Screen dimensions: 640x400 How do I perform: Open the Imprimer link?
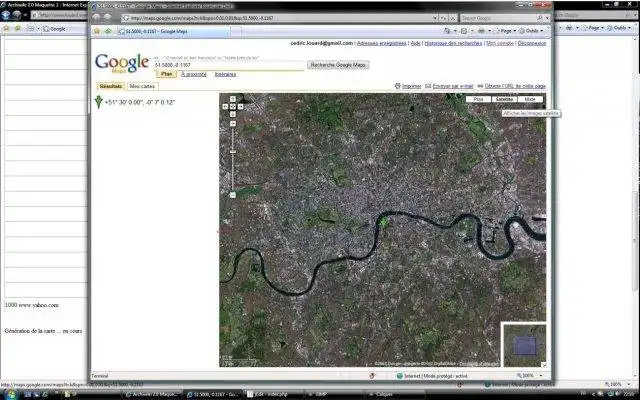tap(411, 86)
